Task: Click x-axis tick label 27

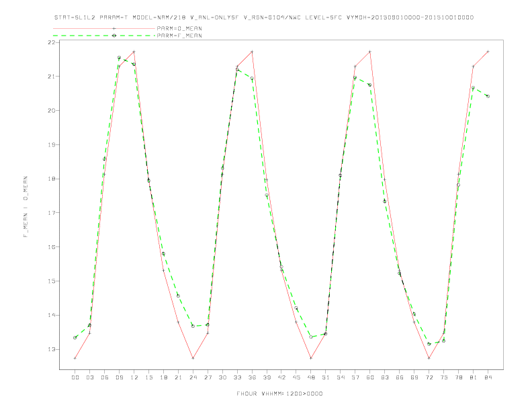Action: pyautogui.click(x=208, y=377)
